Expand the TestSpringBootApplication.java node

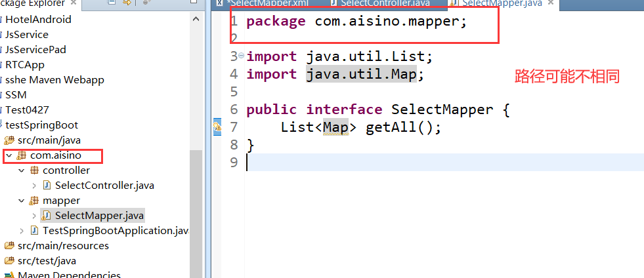point(22,231)
